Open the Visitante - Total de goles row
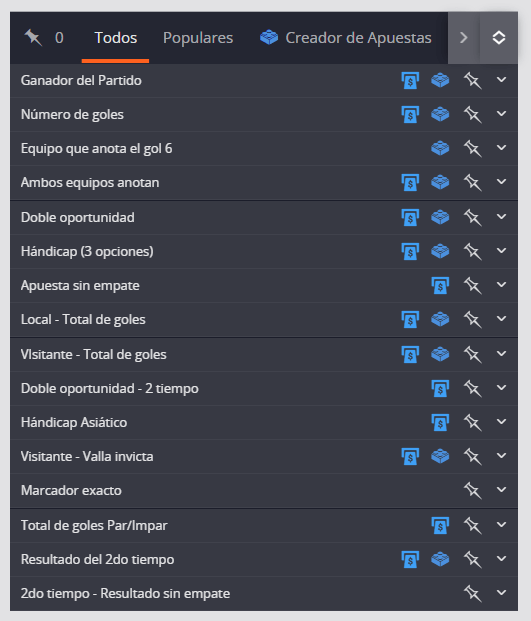 [x=264, y=354]
